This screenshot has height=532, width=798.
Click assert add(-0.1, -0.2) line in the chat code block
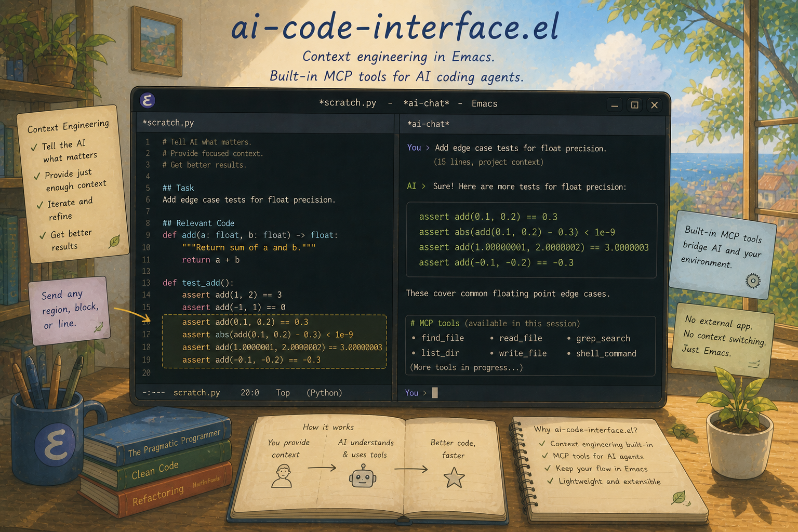(x=496, y=262)
